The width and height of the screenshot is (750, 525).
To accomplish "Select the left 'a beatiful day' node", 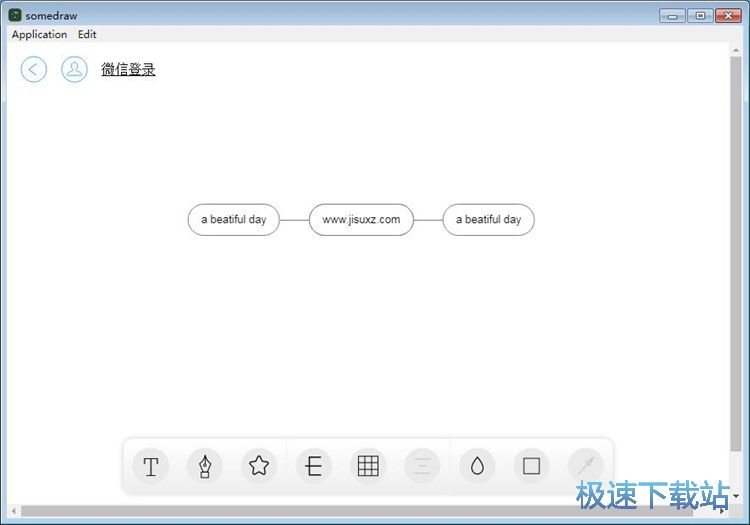I will point(233,220).
